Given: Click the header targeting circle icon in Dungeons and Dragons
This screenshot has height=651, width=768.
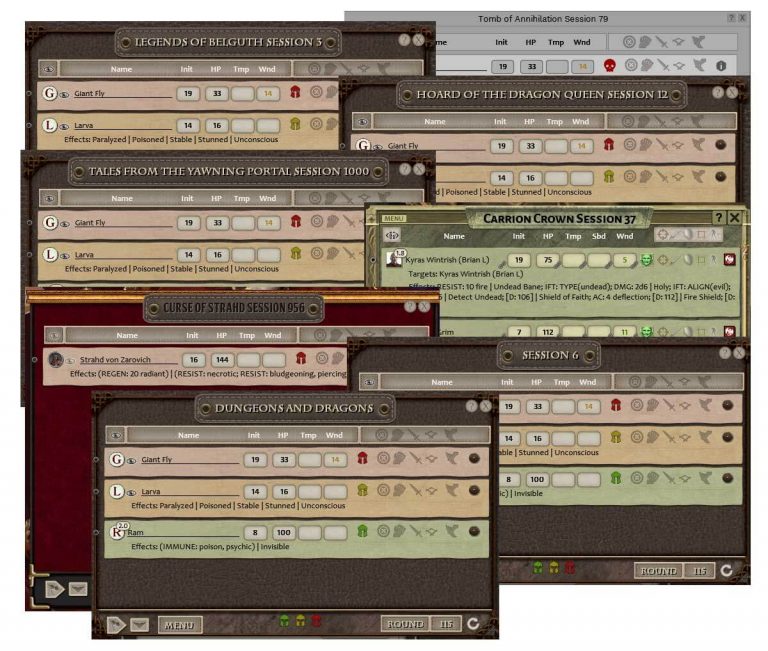Looking at the screenshot, I should click(x=382, y=435).
